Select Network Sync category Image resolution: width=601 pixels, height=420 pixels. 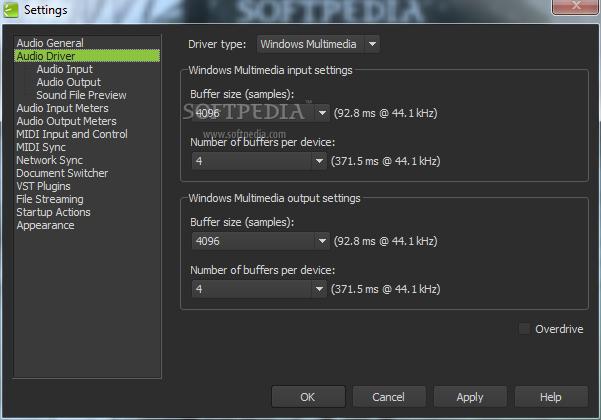[49, 160]
